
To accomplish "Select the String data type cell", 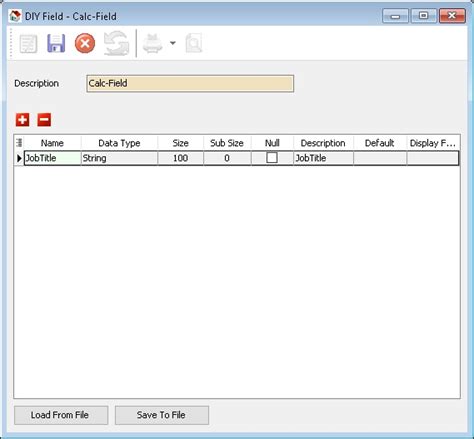I will [x=119, y=158].
